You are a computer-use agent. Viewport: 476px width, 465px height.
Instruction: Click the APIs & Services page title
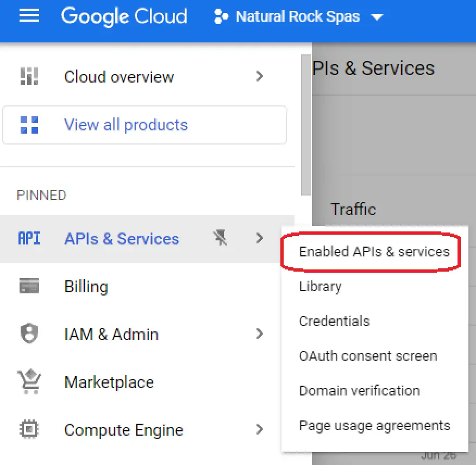coord(373,68)
